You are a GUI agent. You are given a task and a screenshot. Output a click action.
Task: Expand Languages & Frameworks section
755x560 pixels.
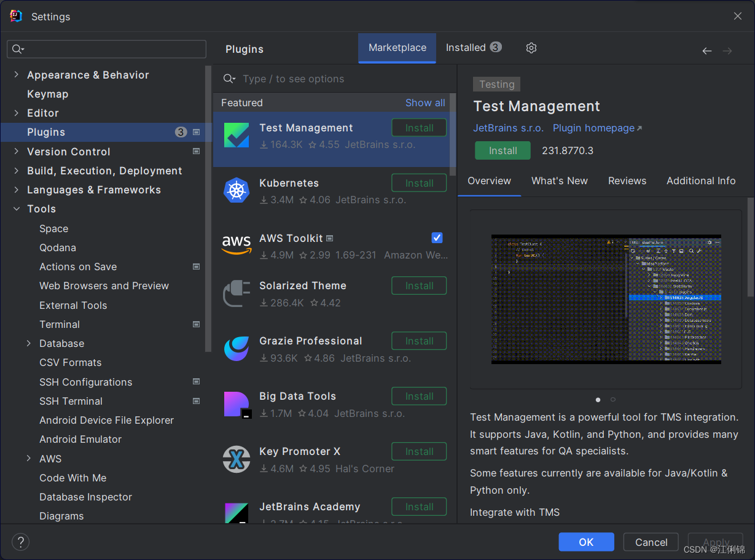click(x=16, y=190)
